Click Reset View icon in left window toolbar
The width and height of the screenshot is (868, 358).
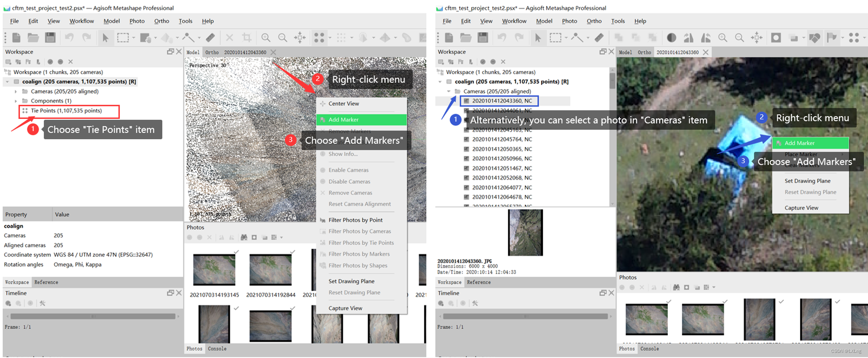pos(300,38)
